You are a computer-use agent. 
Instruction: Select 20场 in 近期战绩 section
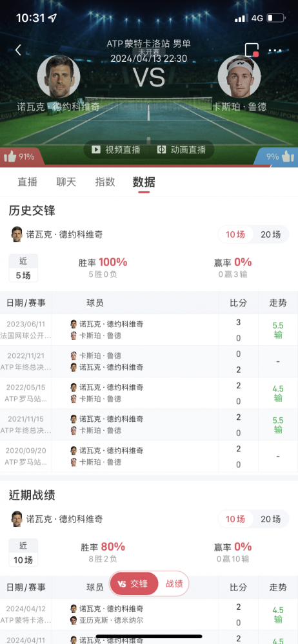point(271,519)
